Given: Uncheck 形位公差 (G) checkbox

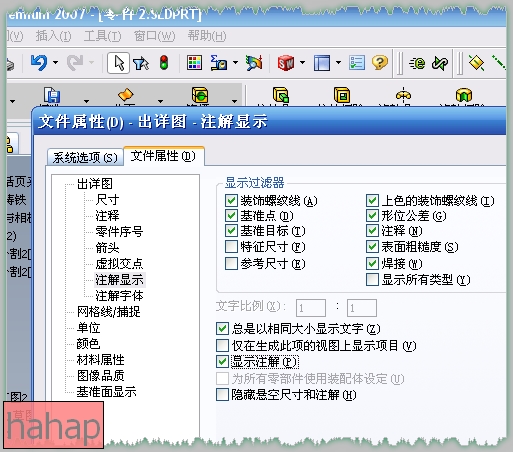Looking at the screenshot, I should coord(372,216).
